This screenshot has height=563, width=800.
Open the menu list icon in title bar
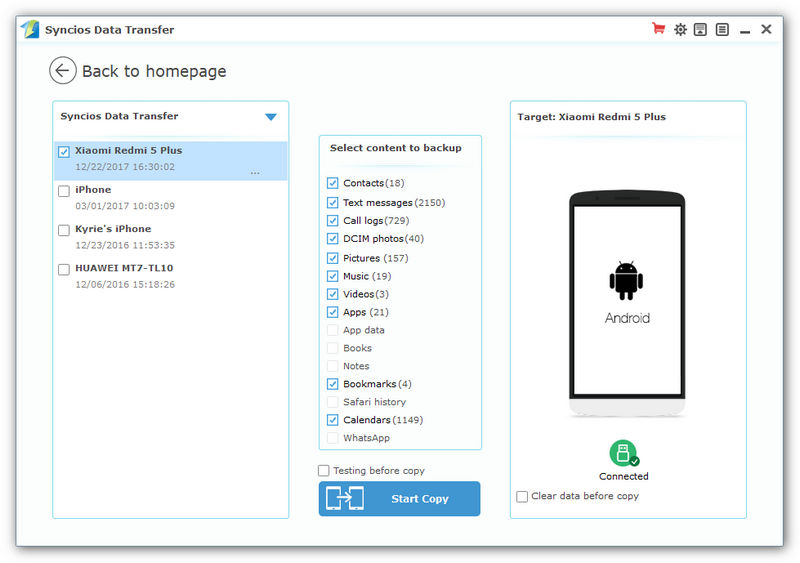click(722, 30)
